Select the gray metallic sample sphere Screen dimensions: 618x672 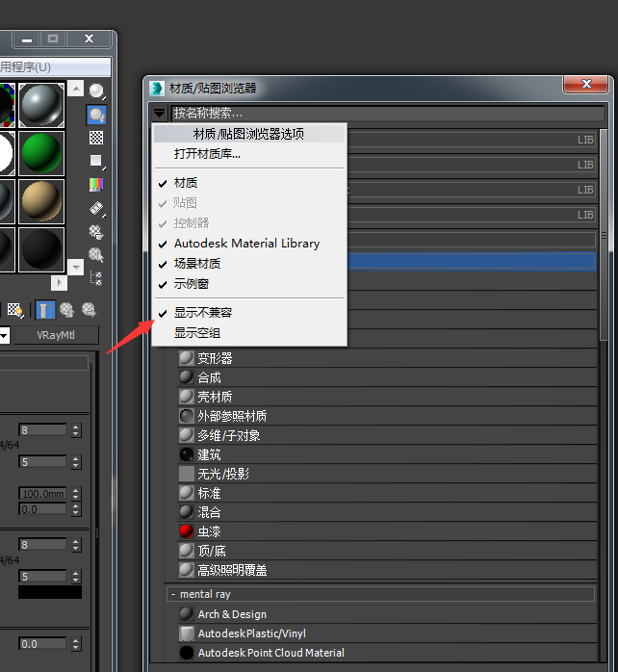coord(41,106)
